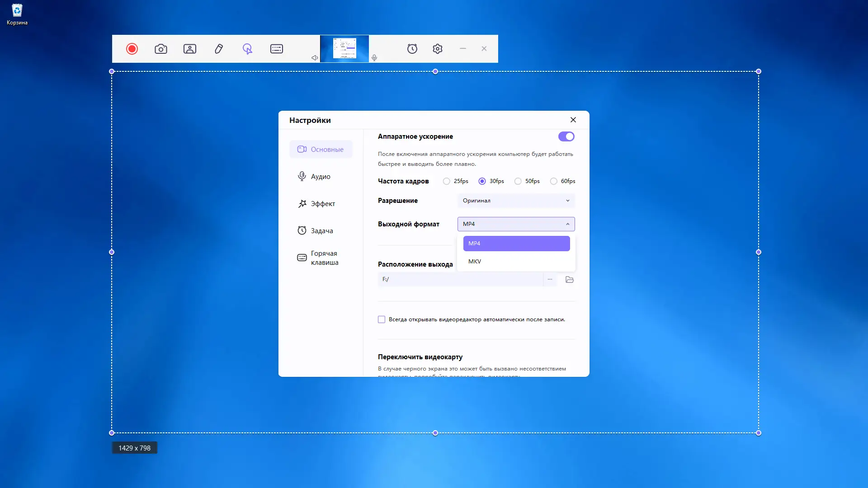Screen dimensions: 868x488
Task: Choose the 25fps radio button
Action: [x=447, y=181]
